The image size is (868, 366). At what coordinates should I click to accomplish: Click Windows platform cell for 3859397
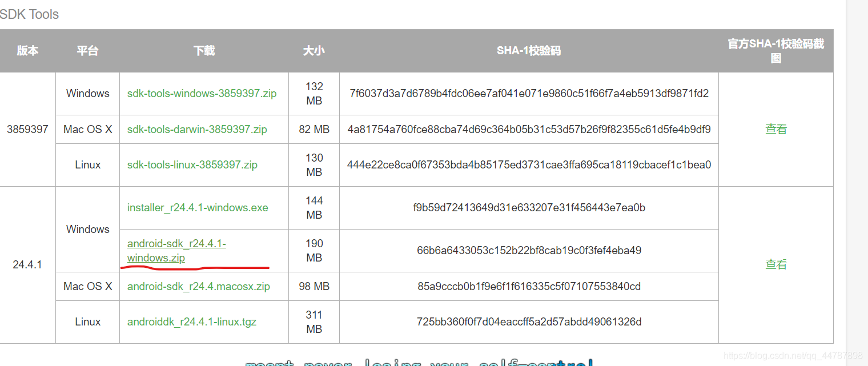click(x=87, y=93)
